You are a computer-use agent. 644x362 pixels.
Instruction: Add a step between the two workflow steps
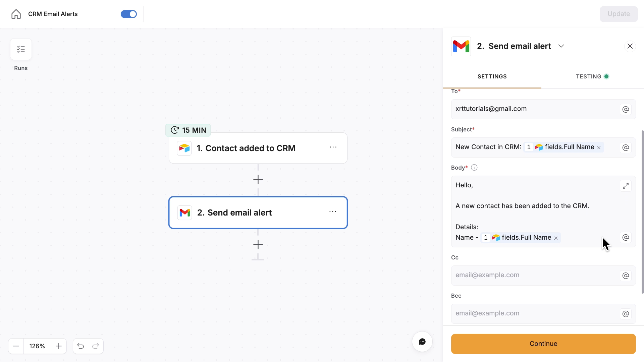[258, 179]
